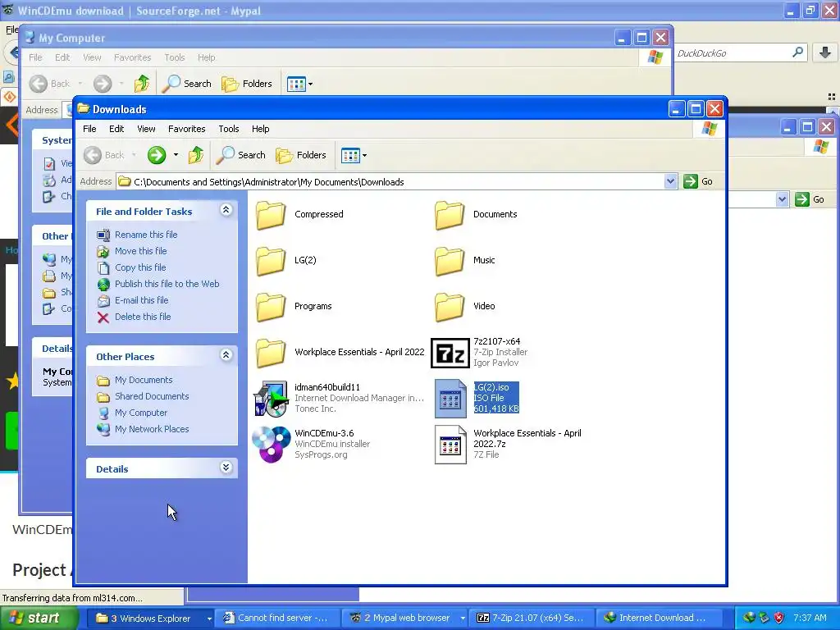The image size is (840, 630).
Task: Open Favorites menu in Downloads window
Action: point(186,129)
